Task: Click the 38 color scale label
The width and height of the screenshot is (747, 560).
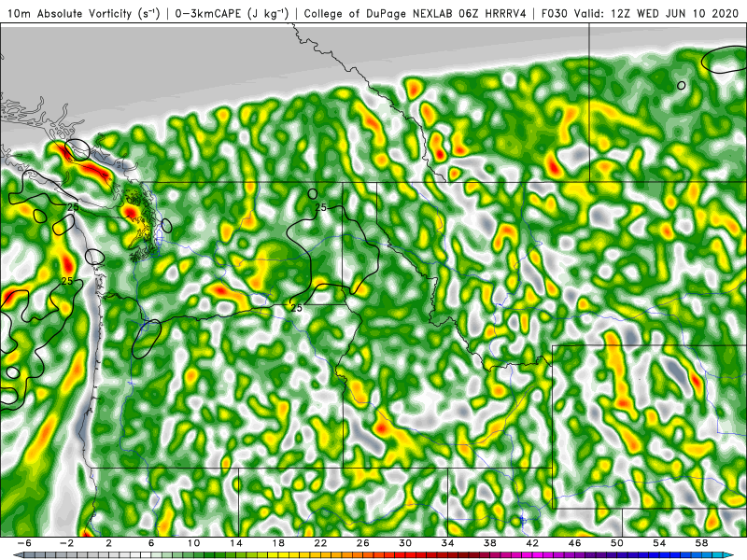Action: [x=490, y=543]
